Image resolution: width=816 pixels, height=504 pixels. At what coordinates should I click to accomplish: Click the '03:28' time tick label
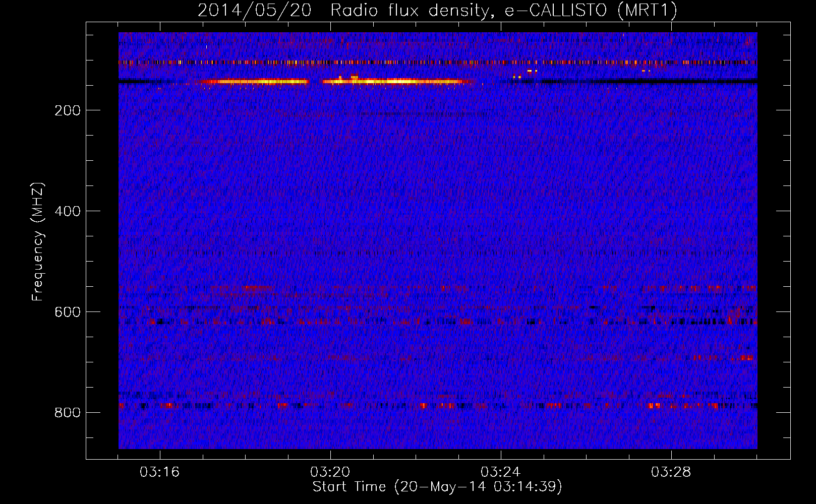(x=671, y=472)
